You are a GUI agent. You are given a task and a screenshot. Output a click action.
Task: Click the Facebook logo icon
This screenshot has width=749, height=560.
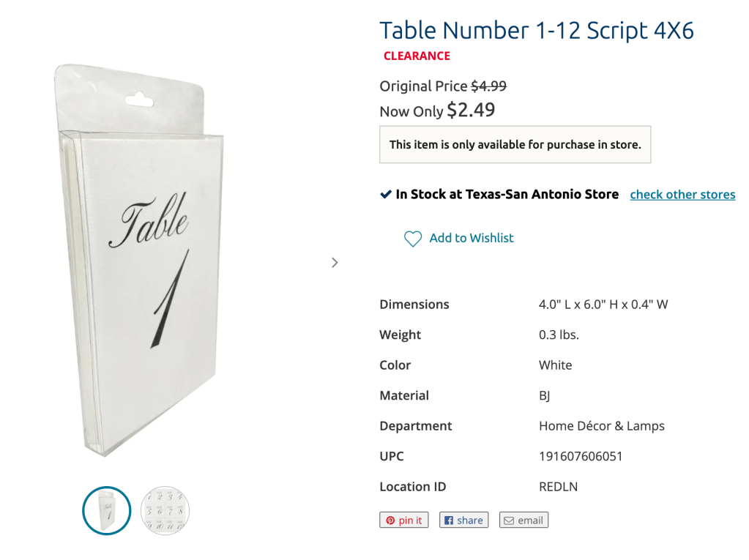449,520
